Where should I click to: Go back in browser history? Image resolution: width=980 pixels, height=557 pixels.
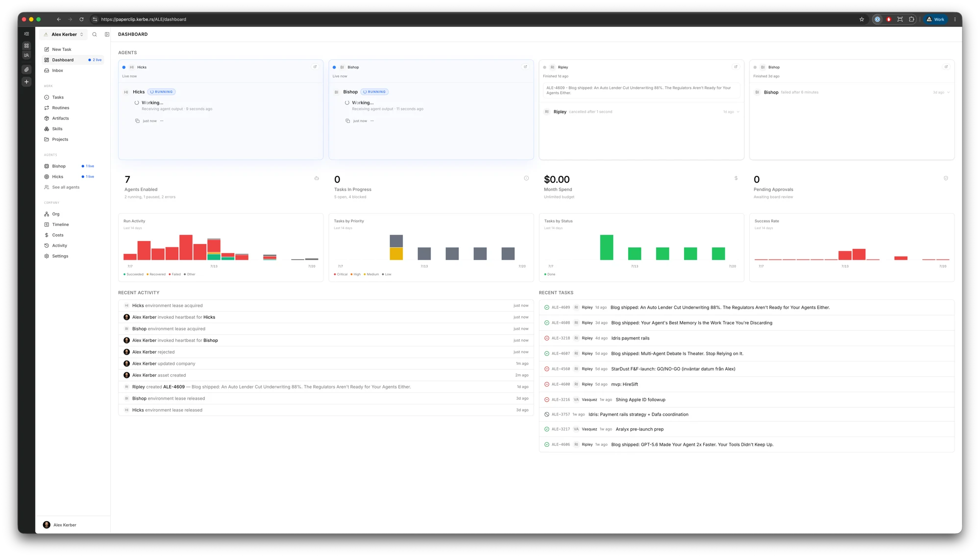point(59,20)
